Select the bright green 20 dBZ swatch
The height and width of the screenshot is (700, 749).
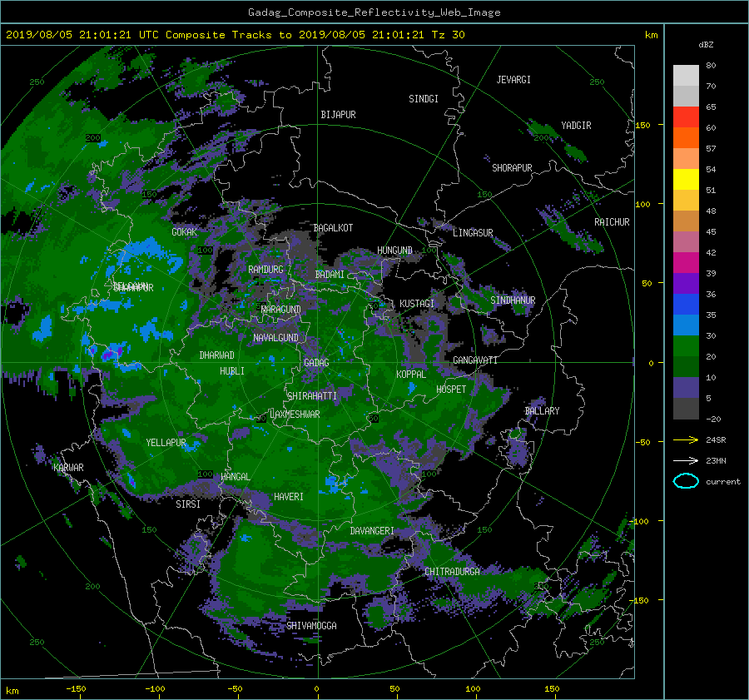[x=686, y=346]
